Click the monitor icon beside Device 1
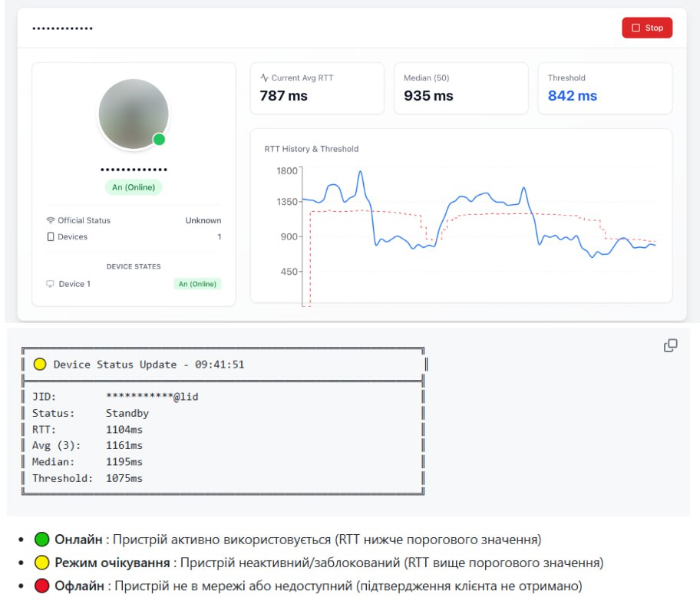Screen dimensions: 700x604 click(x=50, y=284)
